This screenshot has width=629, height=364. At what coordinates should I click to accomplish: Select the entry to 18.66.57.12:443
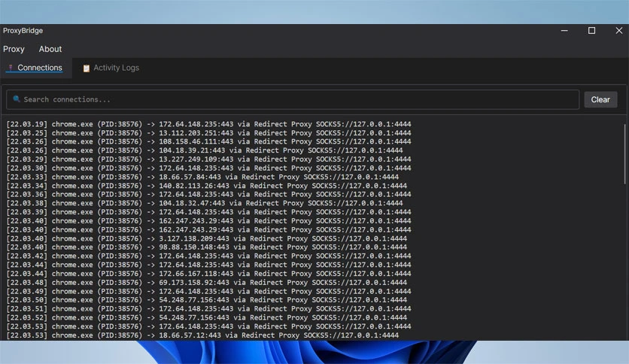(x=202, y=335)
